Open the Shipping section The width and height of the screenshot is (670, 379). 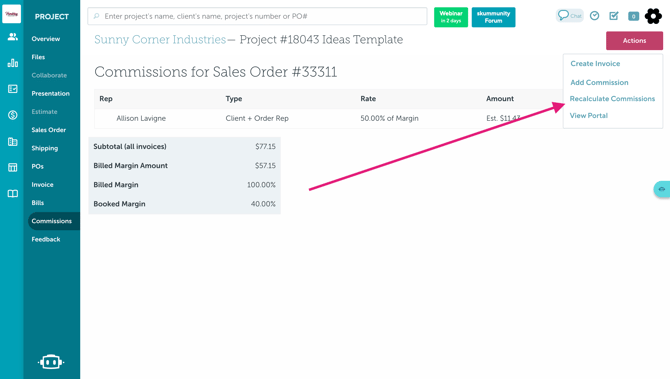click(x=44, y=148)
